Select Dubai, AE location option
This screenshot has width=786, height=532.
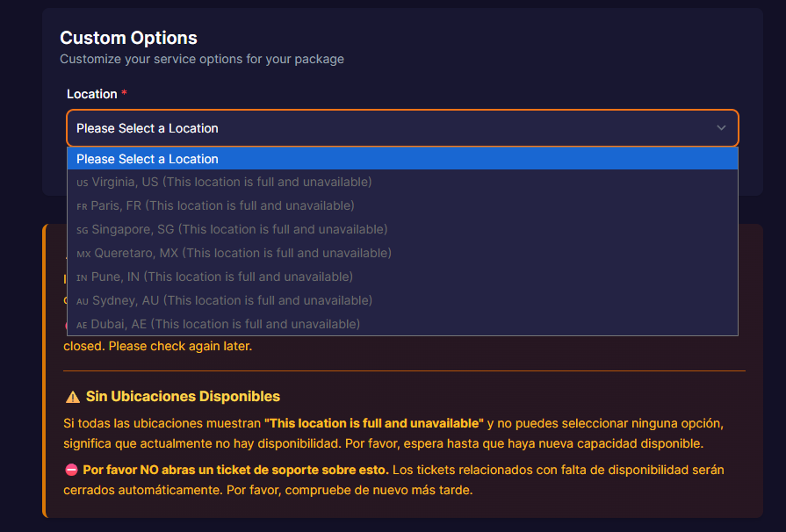click(x=402, y=324)
